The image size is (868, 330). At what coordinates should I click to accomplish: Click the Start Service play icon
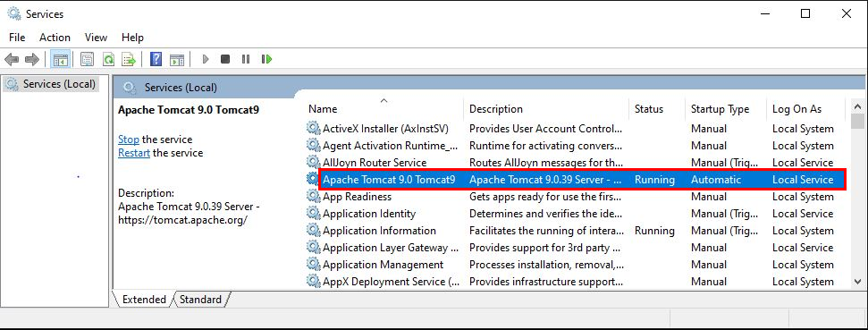pos(206,59)
